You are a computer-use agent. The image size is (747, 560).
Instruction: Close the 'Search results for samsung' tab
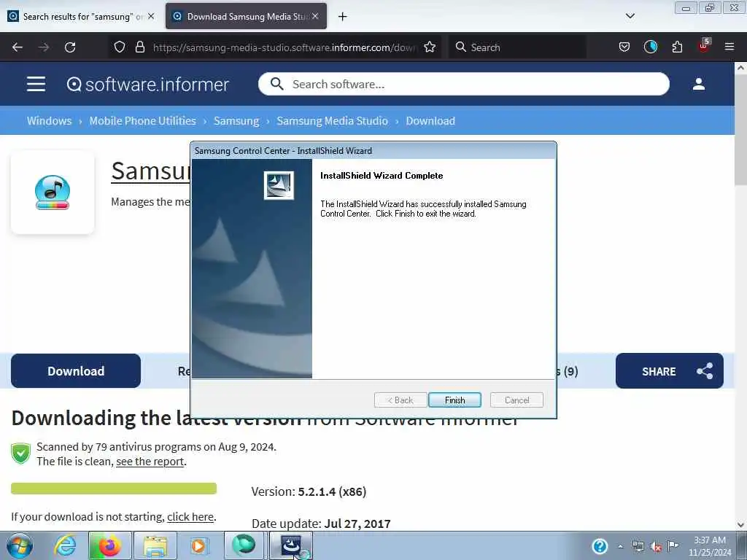151,16
